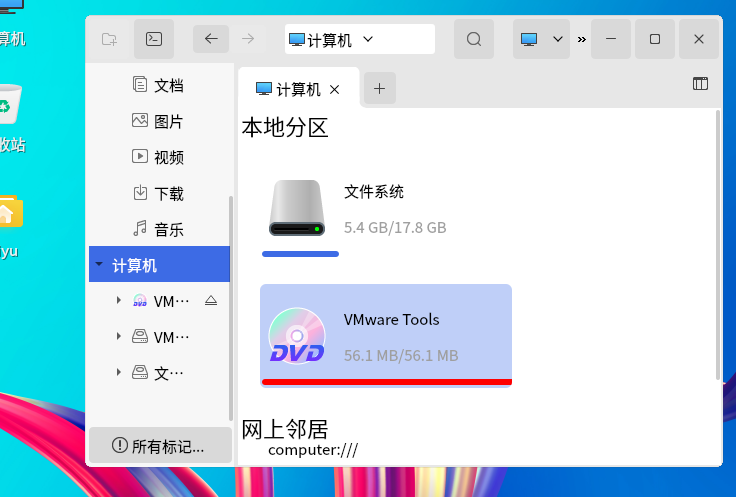Viewport: 736px width, 497px height.
Task: Click the 下载 download icon in sidebar
Action: pyautogui.click(x=140, y=192)
